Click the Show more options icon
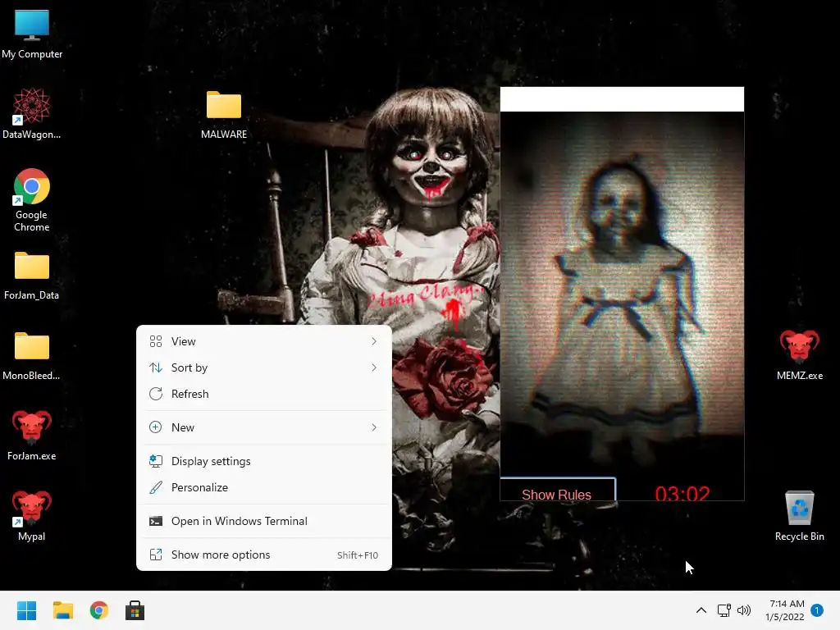The width and height of the screenshot is (840, 630). [155, 555]
